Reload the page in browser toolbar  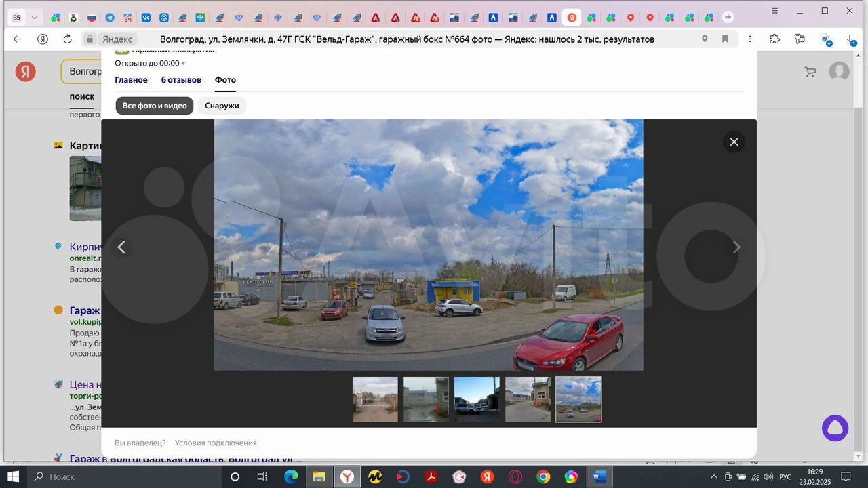[x=67, y=39]
